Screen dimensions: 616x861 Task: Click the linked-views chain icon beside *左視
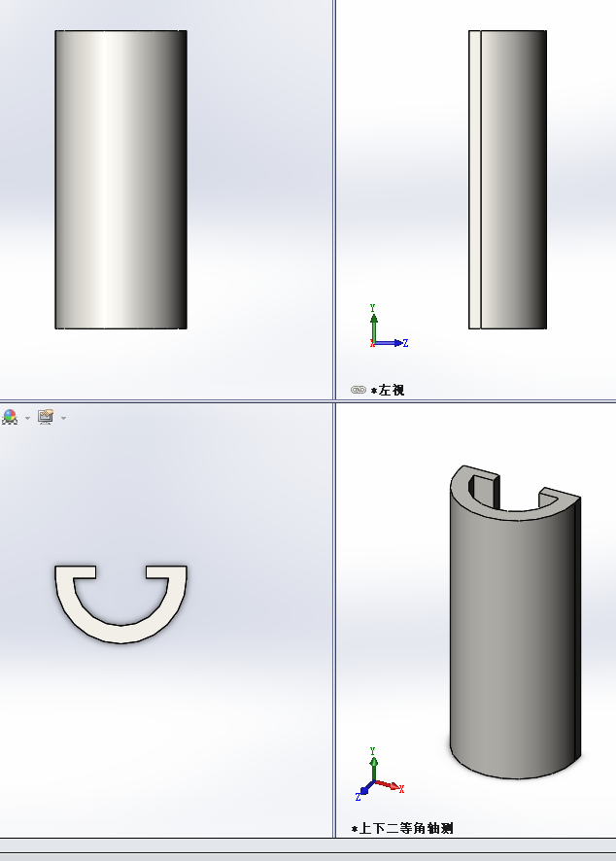358,390
